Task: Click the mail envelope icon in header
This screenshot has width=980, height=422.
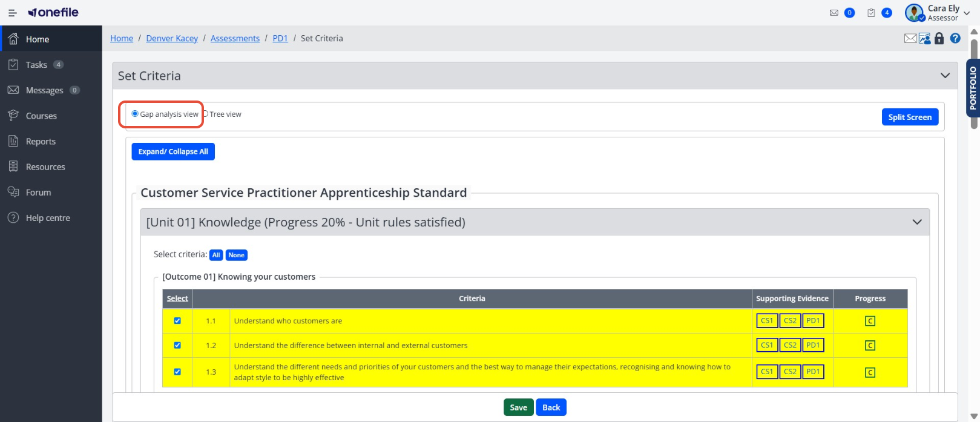Action: 834,13
